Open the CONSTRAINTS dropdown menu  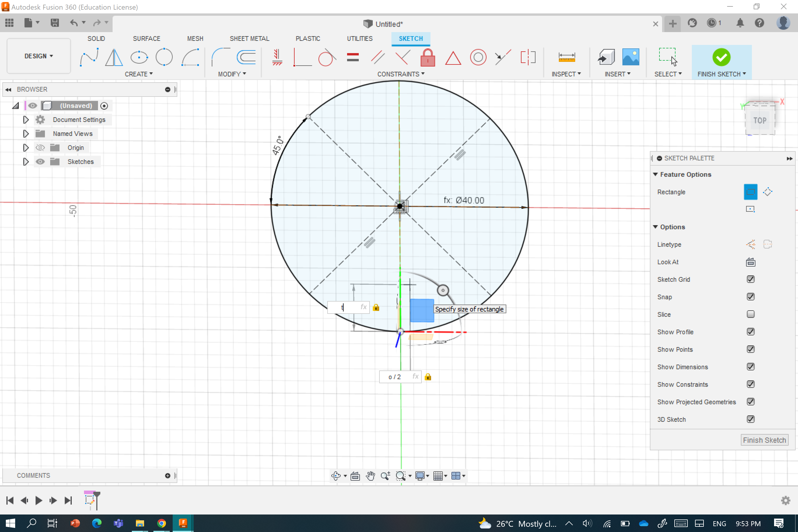(x=401, y=74)
